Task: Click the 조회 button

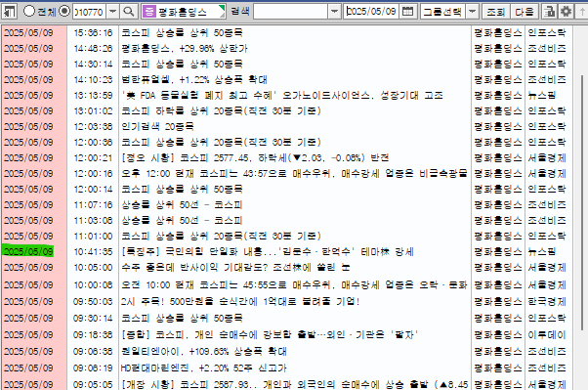Action: click(496, 12)
